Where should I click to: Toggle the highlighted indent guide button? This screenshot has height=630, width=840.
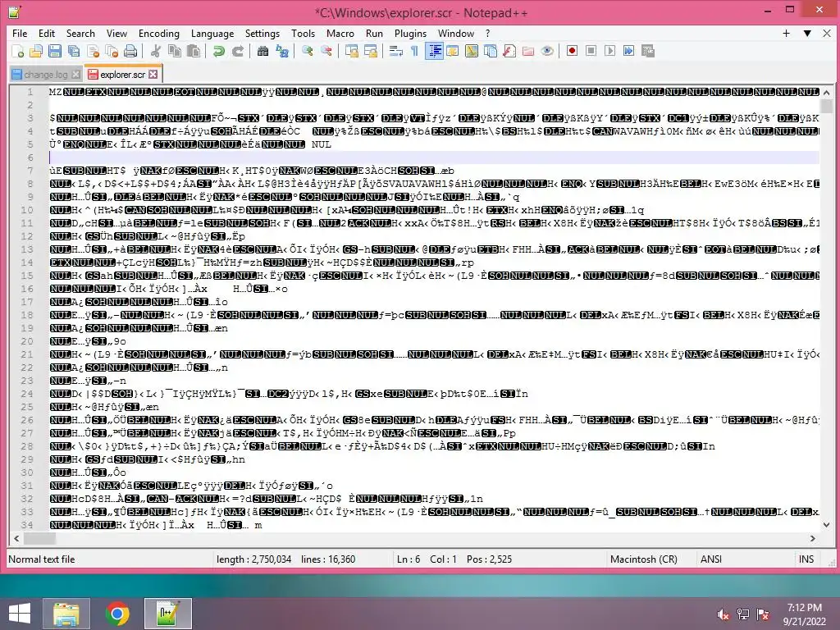(x=434, y=51)
